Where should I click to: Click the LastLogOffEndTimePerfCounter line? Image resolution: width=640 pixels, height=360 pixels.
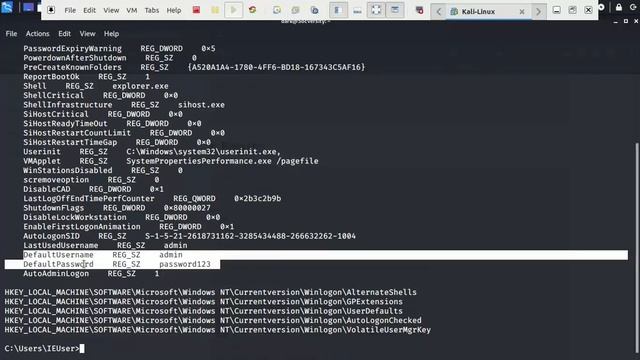pyautogui.click(x=152, y=198)
